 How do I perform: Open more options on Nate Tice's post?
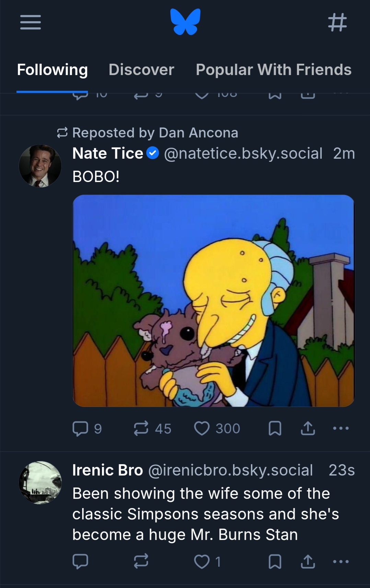tap(341, 428)
